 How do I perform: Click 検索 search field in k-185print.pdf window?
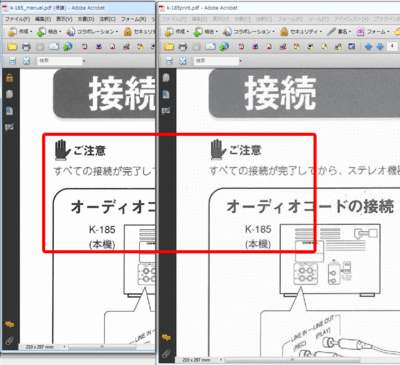pyautogui.click(x=216, y=61)
